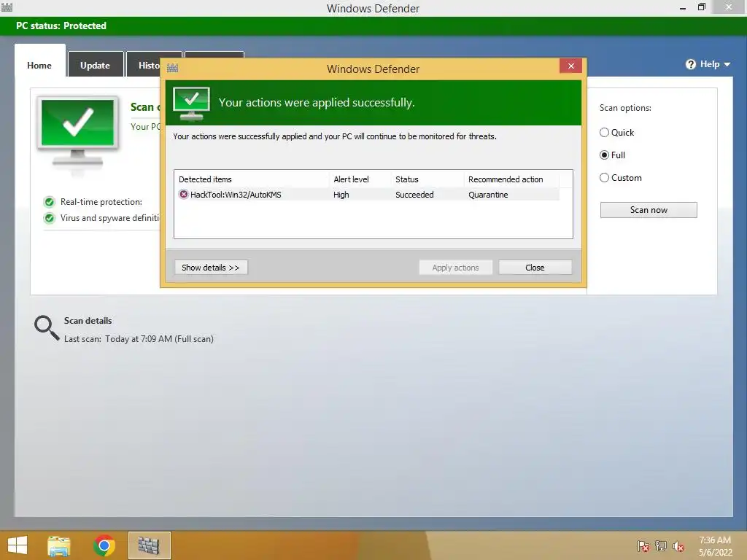Viewport: 747px width, 560px height.
Task: Select the Full scan option
Action: coord(605,155)
